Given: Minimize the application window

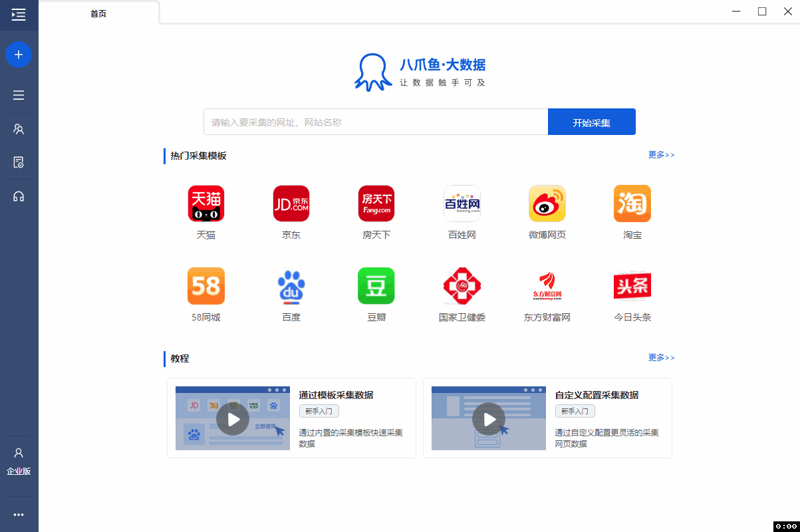Looking at the screenshot, I should pyautogui.click(x=736, y=11).
